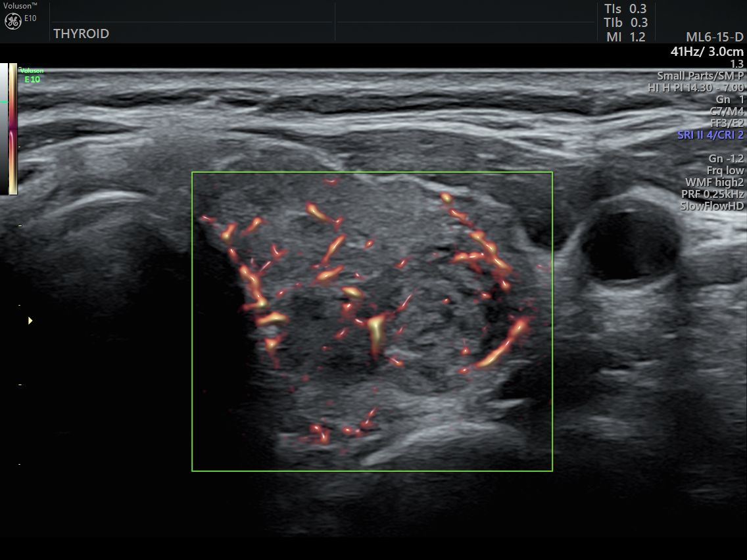Screen dimensions: 747x560
Task: Click the yellow focal zone triangle marker
Action: click(x=30, y=321)
